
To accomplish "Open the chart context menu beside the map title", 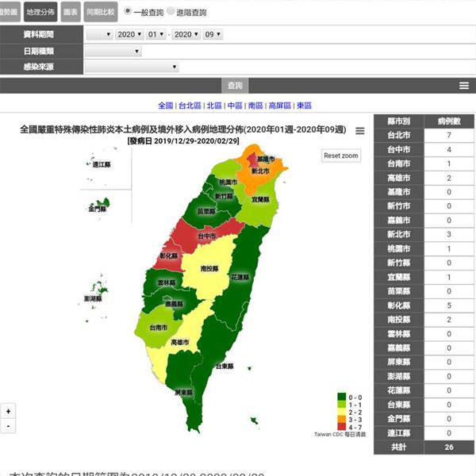I will click(359, 131).
